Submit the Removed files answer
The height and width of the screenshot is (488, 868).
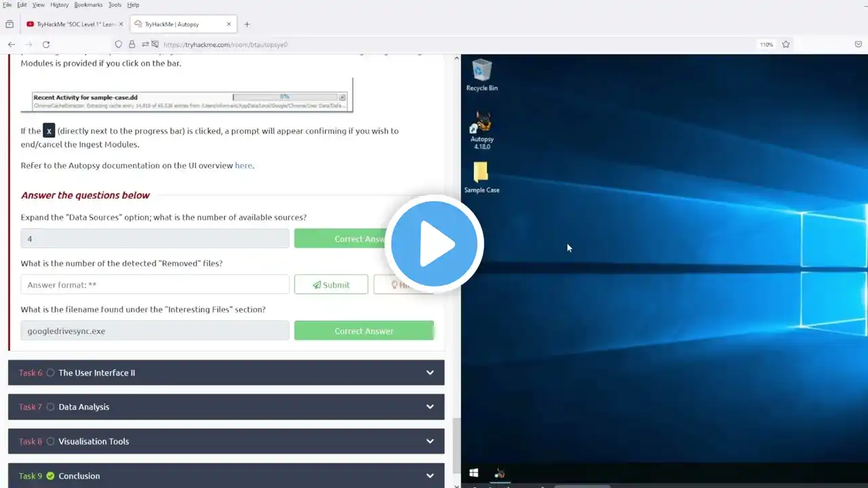pos(331,285)
